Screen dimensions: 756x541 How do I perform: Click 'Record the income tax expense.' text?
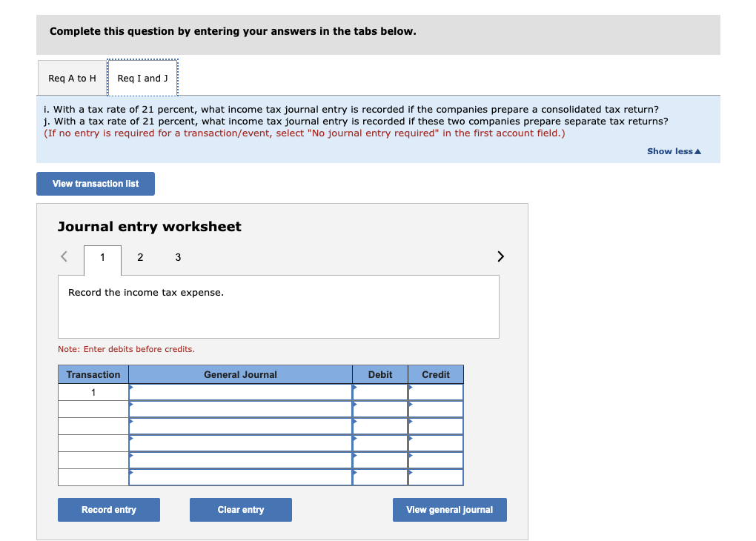click(146, 293)
